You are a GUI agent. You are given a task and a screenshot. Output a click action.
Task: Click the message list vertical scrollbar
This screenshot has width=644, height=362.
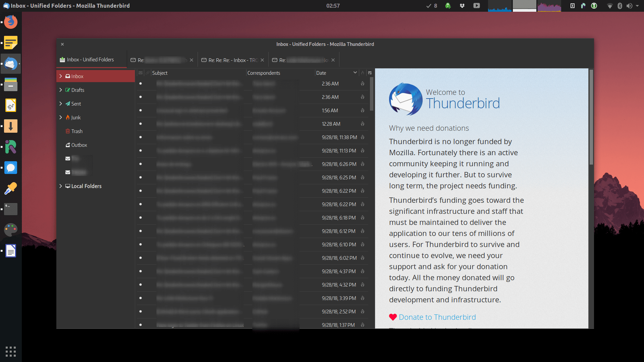click(371, 95)
